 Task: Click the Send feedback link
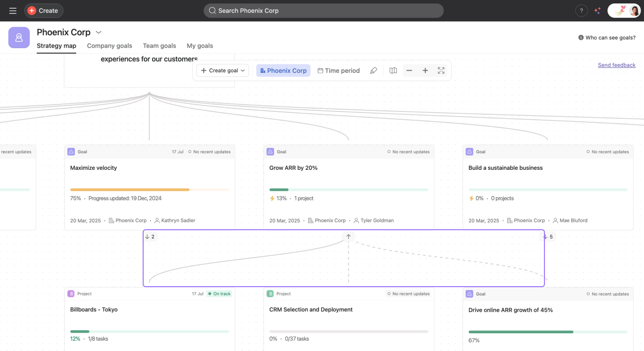coord(616,65)
